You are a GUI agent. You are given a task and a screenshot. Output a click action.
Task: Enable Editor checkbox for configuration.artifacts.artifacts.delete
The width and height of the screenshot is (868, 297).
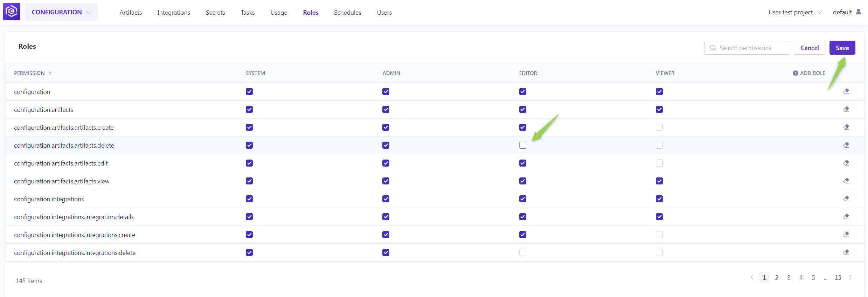pos(522,145)
